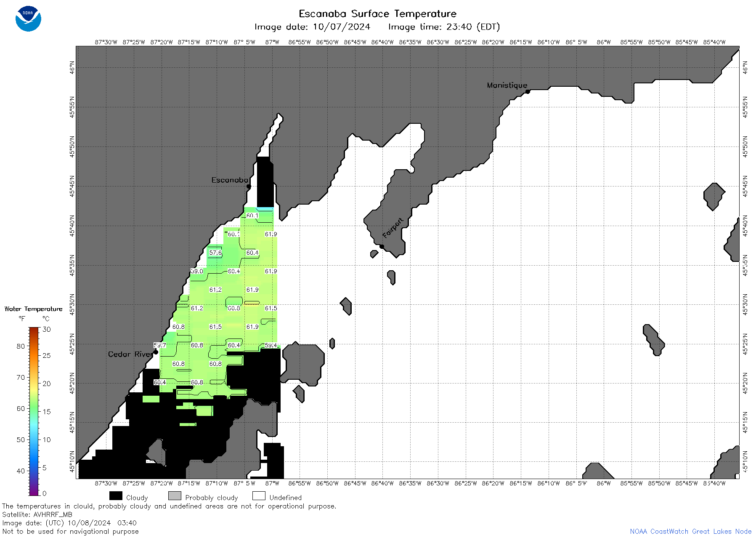756x538 pixels.
Task: Click the 'Cloudy' legend text
Action: [137, 498]
